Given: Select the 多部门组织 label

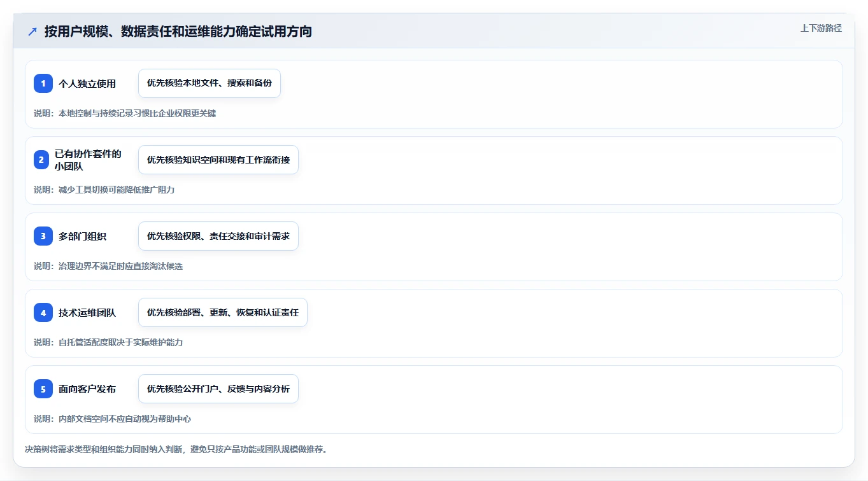Looking at the screenshot, I should (x=82, y=236).
